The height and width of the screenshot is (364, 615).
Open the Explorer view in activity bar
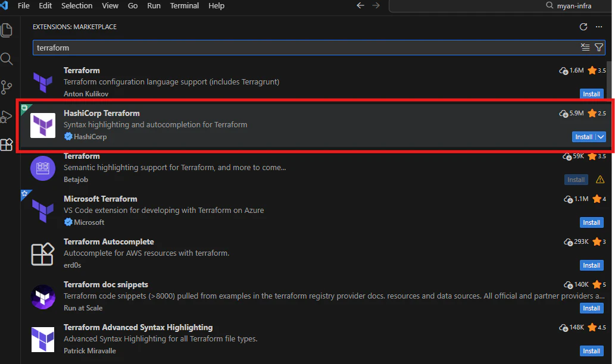coord(7,30)
